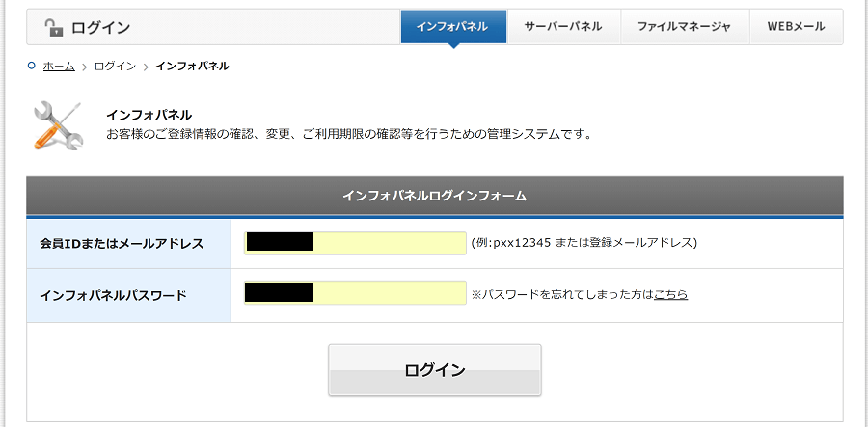The height and width of the screenshot is (427, 868).
Task: Click the open padlock icon beside ログイン
Action: pos(54,28)
